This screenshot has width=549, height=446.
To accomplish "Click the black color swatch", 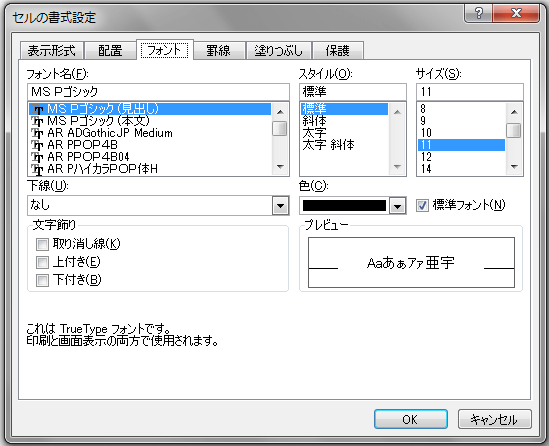I will click(x=344, y=206).
